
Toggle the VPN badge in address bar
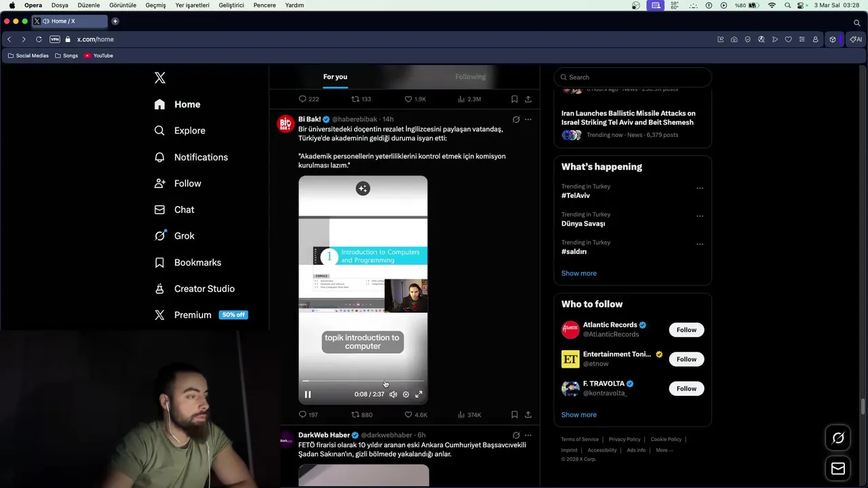pyautogui.click(x=55, y=39)
